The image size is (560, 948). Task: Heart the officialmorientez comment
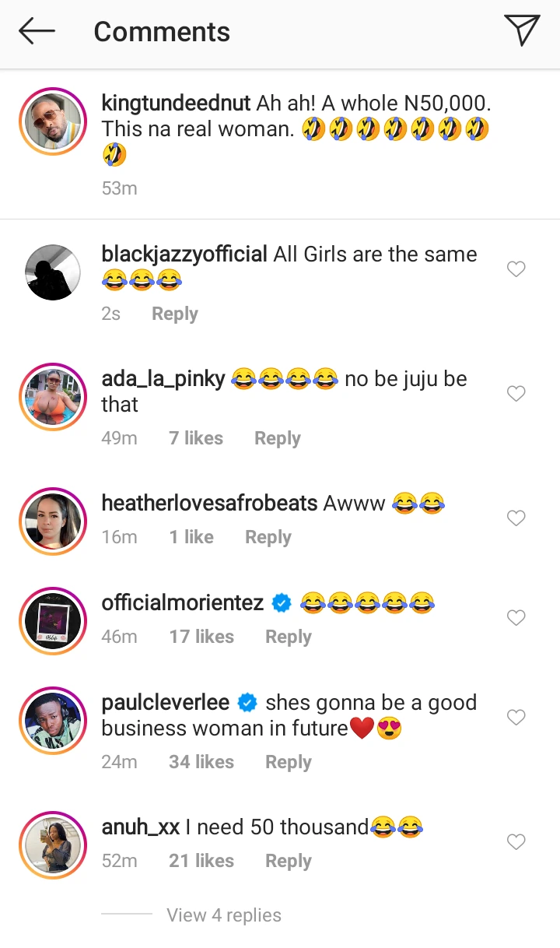pos(516,618)
